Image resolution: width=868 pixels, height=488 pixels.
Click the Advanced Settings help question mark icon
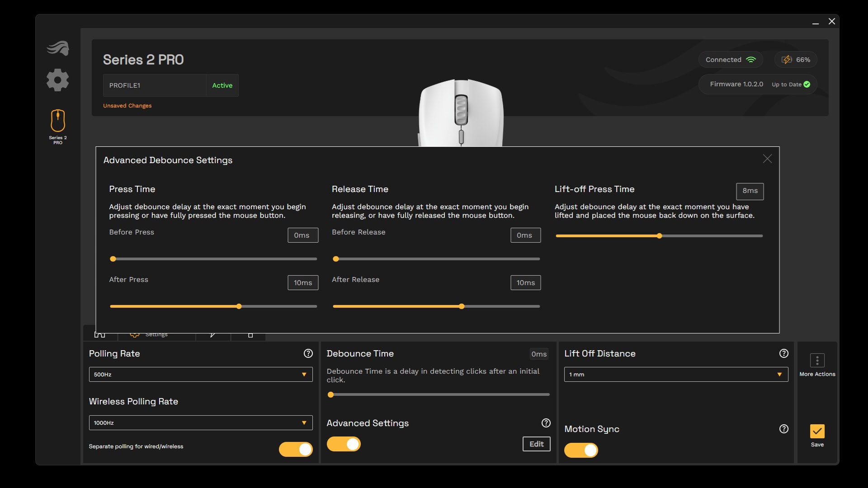[546, 423]
